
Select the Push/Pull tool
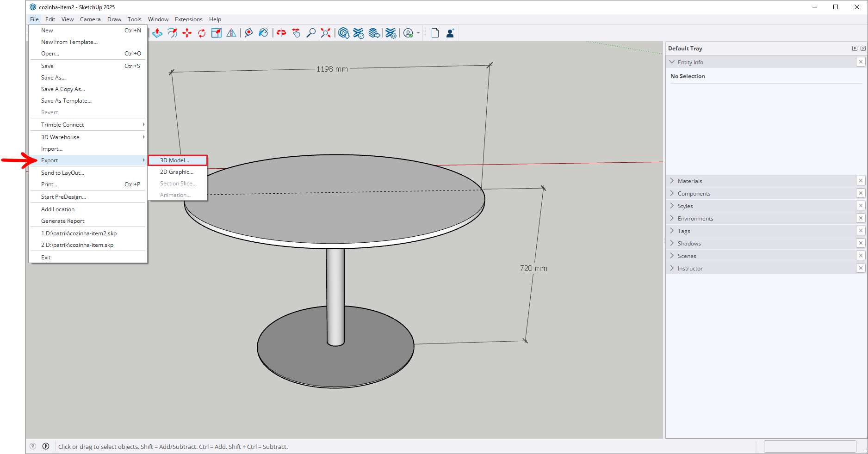[x=157, y=33]
